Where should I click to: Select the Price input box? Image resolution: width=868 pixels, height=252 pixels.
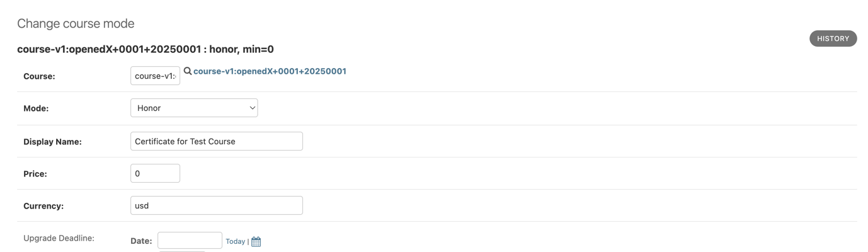[155, 173]
